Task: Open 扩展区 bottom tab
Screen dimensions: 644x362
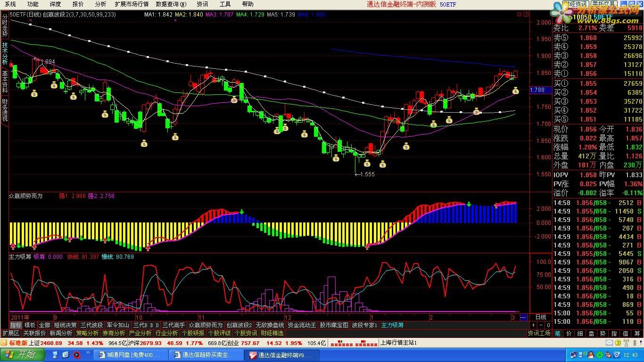Action: click(x=11, y=333)
